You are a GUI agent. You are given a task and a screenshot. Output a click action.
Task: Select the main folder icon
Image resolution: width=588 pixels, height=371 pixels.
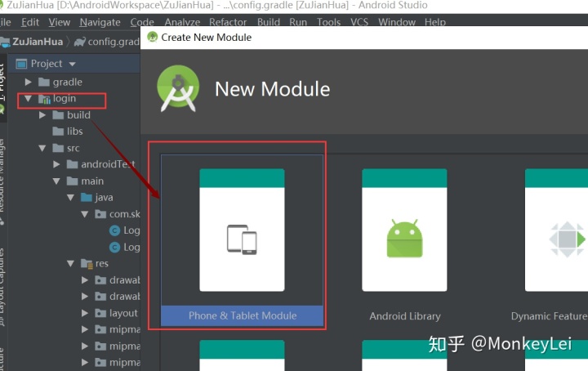tap(72, 181)
